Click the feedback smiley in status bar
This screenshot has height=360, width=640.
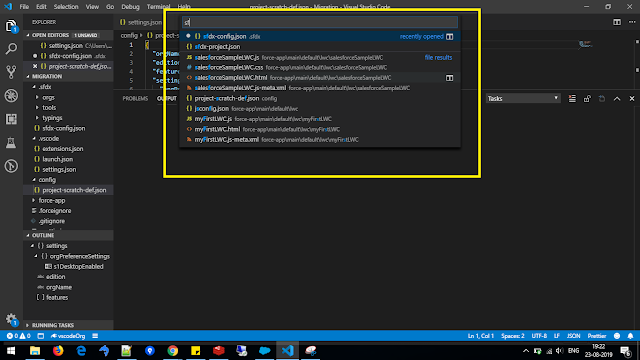point(617,336)
